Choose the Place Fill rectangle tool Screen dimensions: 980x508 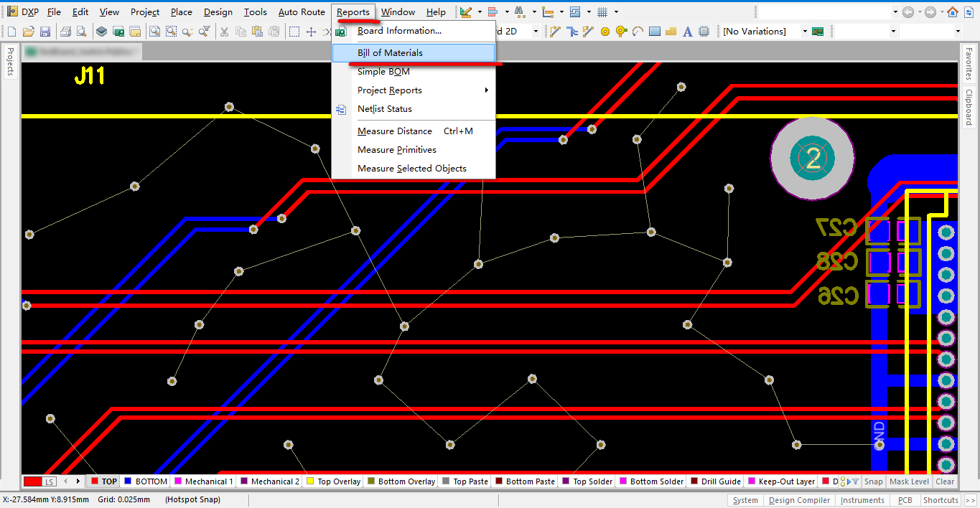pos(654,32)
